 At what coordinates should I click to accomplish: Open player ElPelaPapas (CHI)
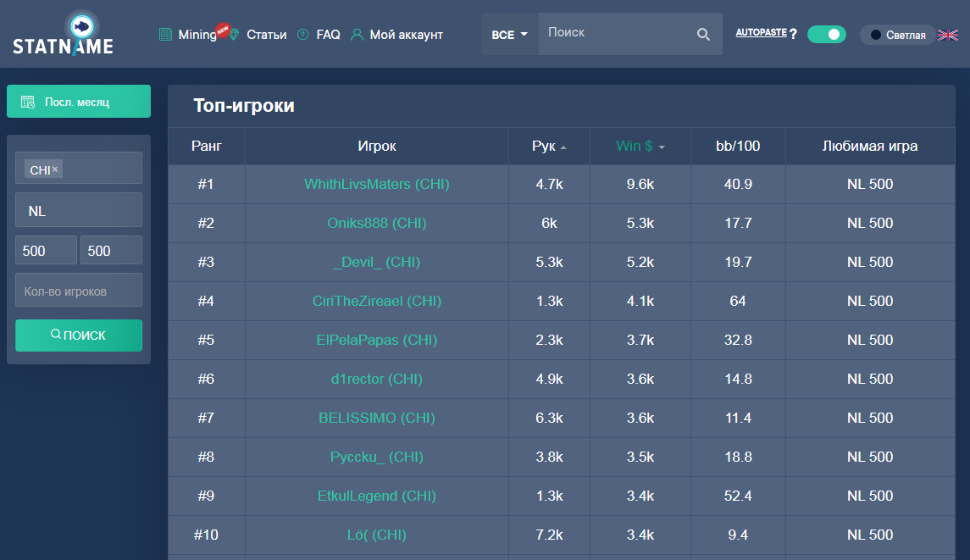tap(377, 340)
